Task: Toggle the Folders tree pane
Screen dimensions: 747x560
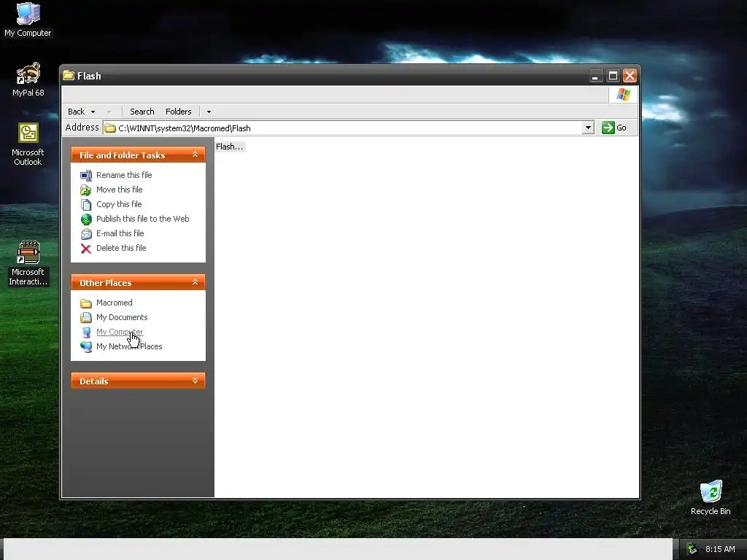Action: pyautogui.click(x=178, y=112)
